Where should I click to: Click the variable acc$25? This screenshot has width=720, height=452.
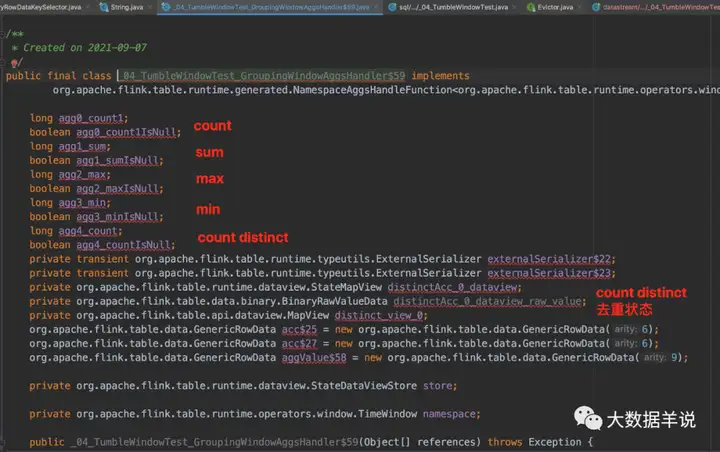(x=299, y=329)
